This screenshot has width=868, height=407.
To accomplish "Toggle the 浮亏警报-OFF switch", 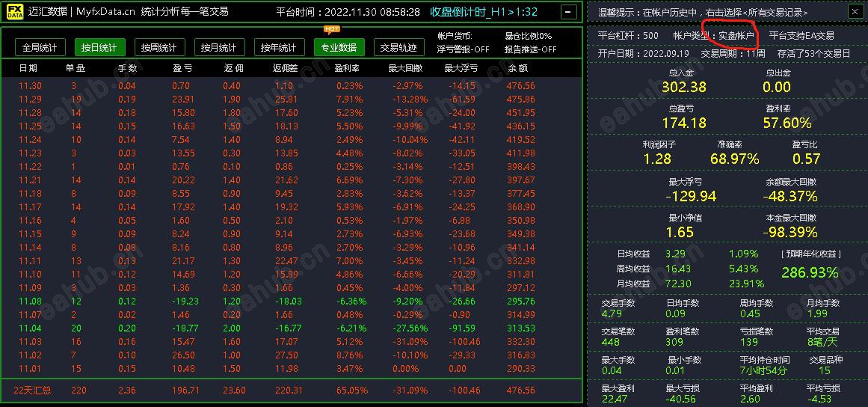I will tap(464, 49).
